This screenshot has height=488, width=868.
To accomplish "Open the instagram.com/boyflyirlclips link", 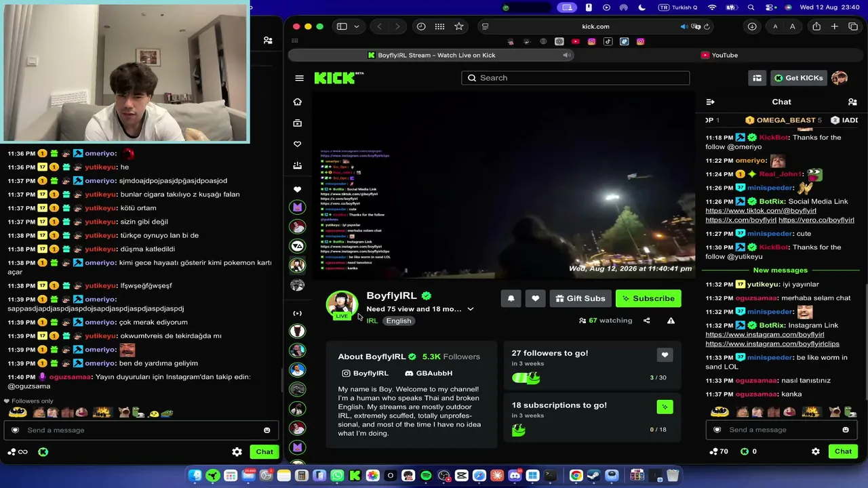I will (772, 344).
